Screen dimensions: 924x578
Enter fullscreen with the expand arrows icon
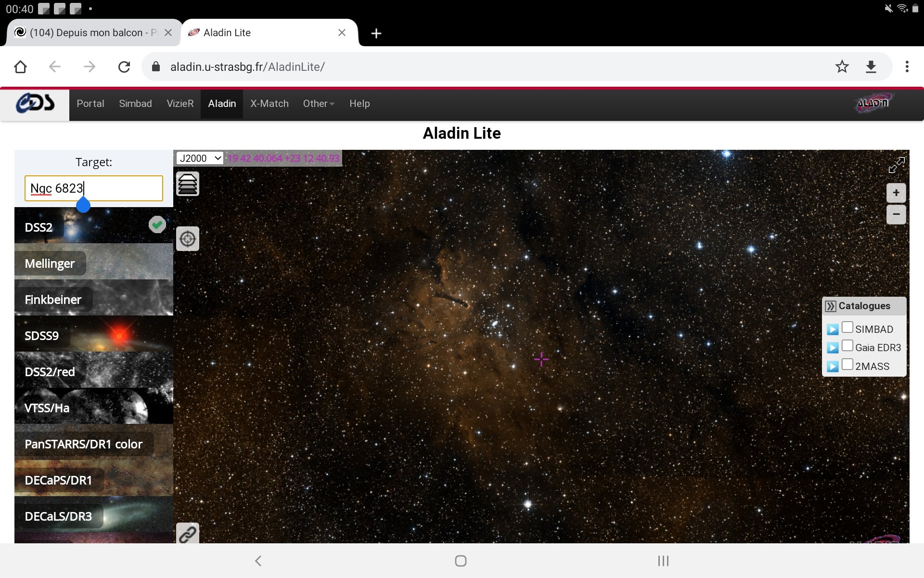tap(896, 165)
